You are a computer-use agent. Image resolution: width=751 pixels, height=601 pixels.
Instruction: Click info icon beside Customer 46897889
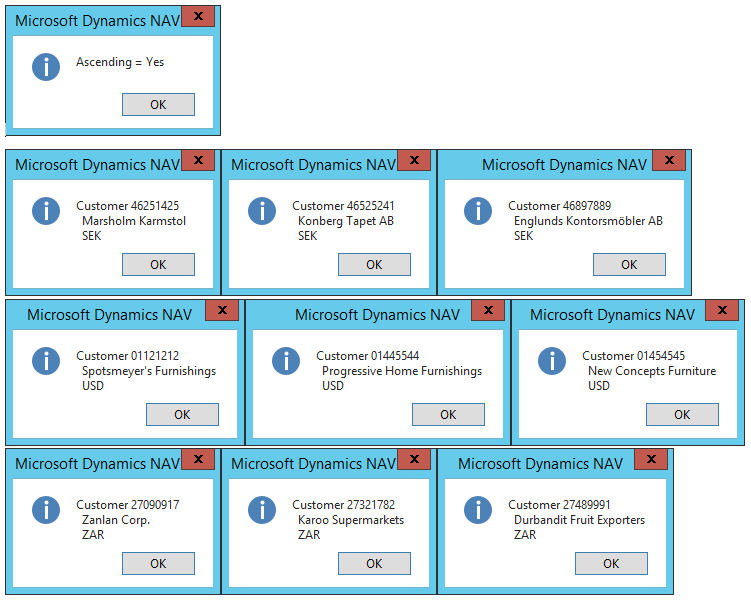tap(478, 211)
